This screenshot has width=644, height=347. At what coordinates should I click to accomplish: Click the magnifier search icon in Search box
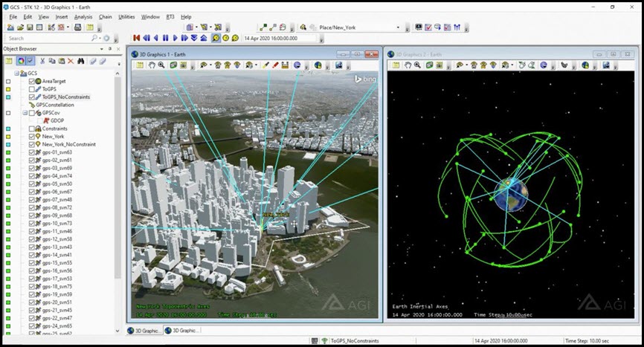tap(94, 38)
